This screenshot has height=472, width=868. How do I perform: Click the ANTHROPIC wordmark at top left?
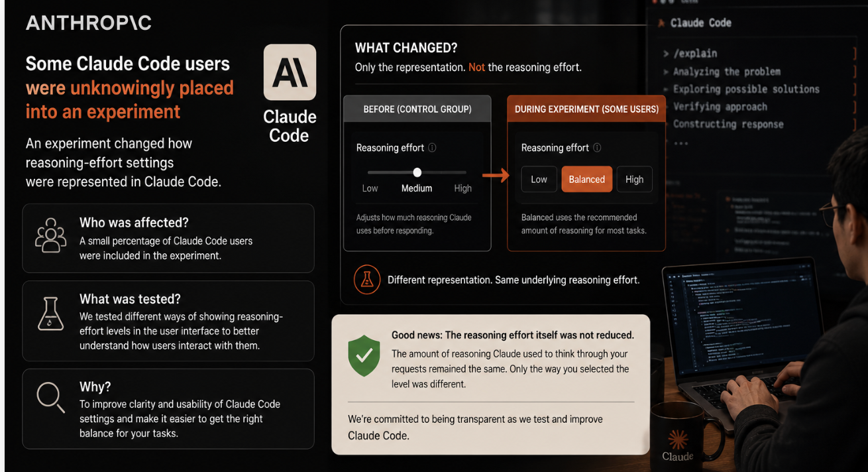[89, 23]
